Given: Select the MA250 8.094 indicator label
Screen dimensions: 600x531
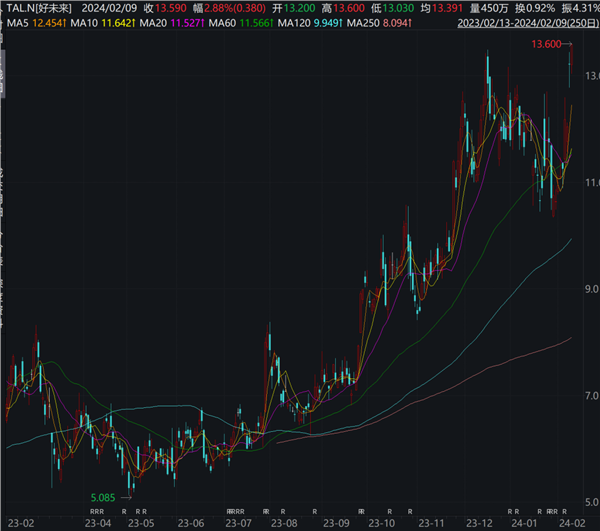Looking at the screenshot, I should point(379,23).
